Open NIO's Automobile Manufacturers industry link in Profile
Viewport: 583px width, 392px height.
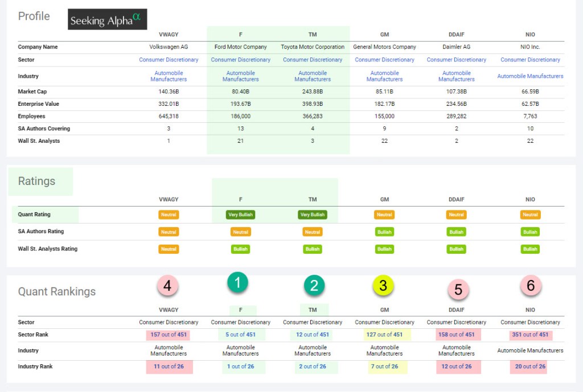point(530,76)
